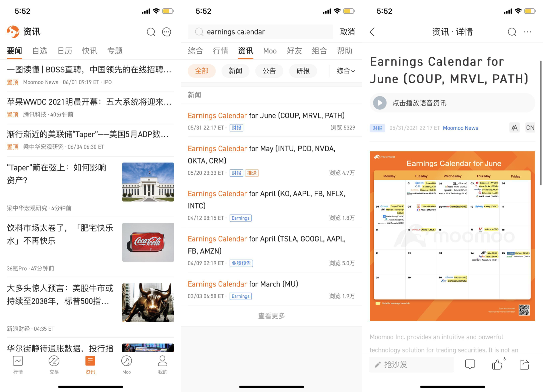The image size is (543, 392).
Task: Open the three-dot more options menu
Action: pyautogui.click(x=528, y=32)
